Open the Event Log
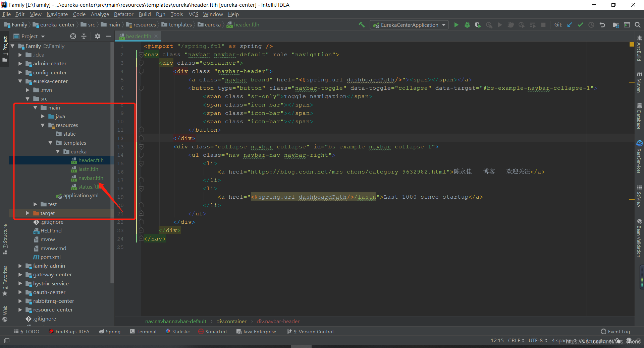The image size is (644, 348). (x=615, y=332)
